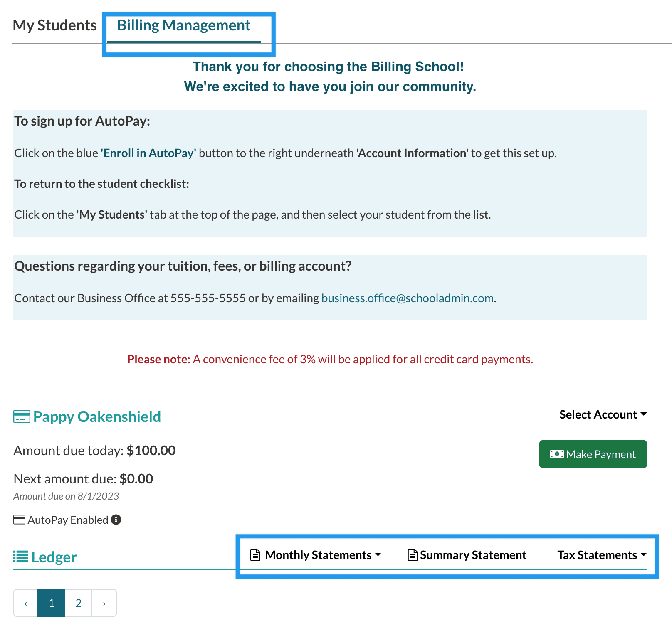Click the AutoPay Enabled card icon

pos(19,520)
